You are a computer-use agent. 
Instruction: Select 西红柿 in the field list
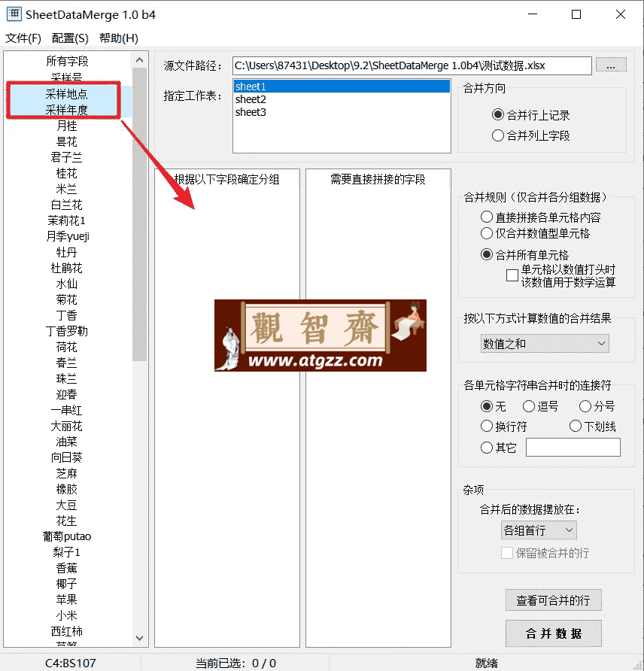click(67, 631)
